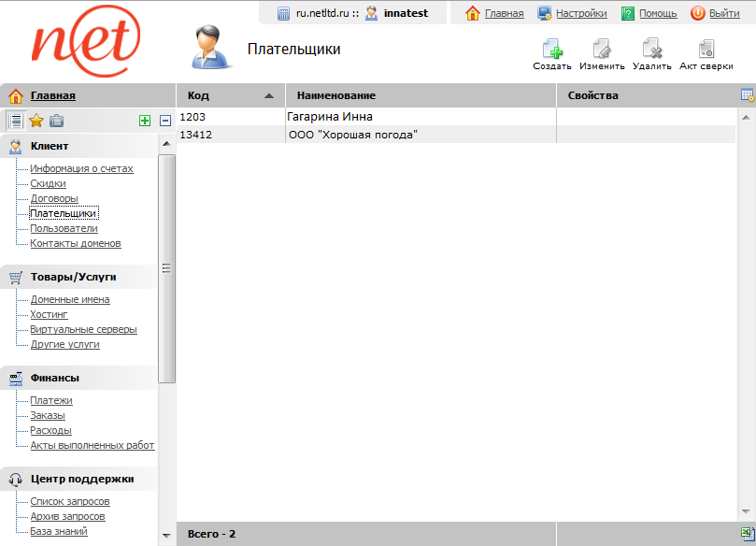Collapse all menu sections with blue minus
Image resolution: width=756 pixels, height=546 pixels.
tap(165, 121)
